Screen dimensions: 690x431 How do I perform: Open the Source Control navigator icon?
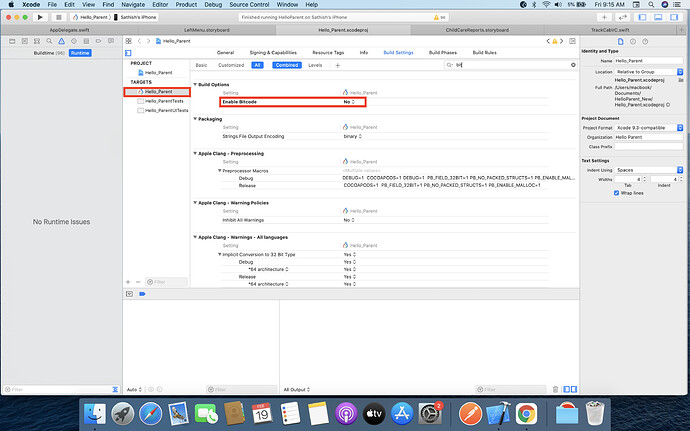pyautogui.click(x=25, y=41)
